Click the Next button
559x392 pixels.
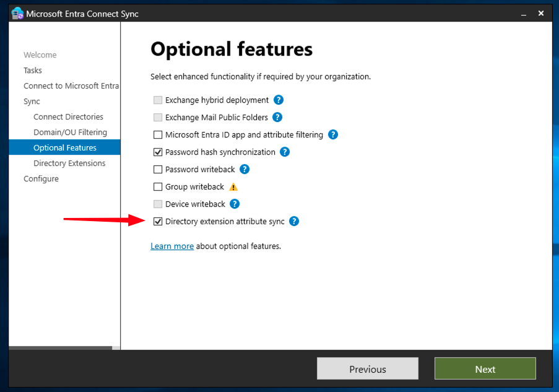coord(485,369)
